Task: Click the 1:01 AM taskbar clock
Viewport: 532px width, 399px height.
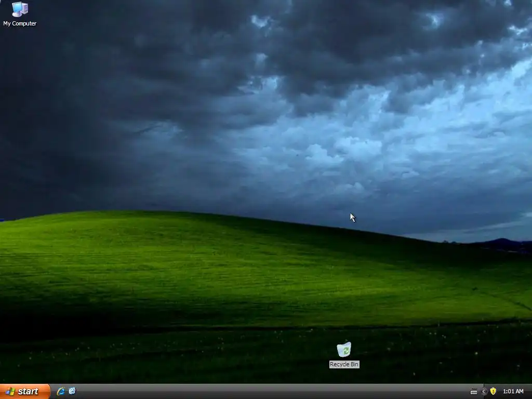Action: (x=513, y=392)
